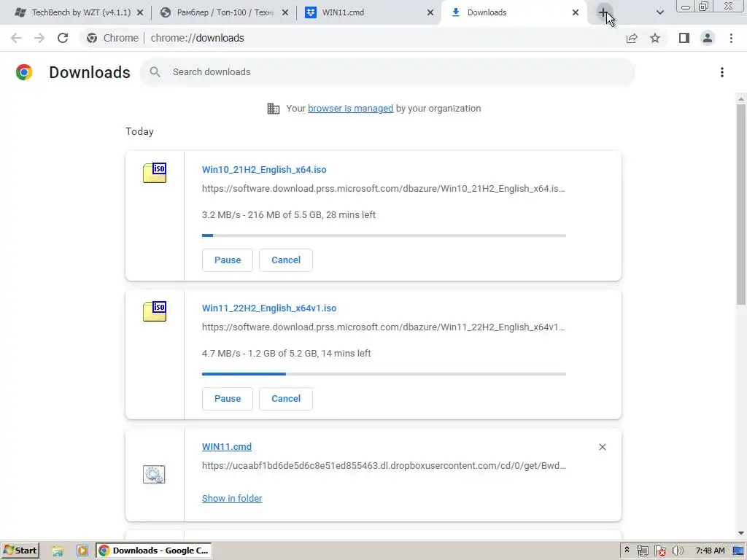
Task: Close the TechBench by WZT tab
Action: [140, 12]
